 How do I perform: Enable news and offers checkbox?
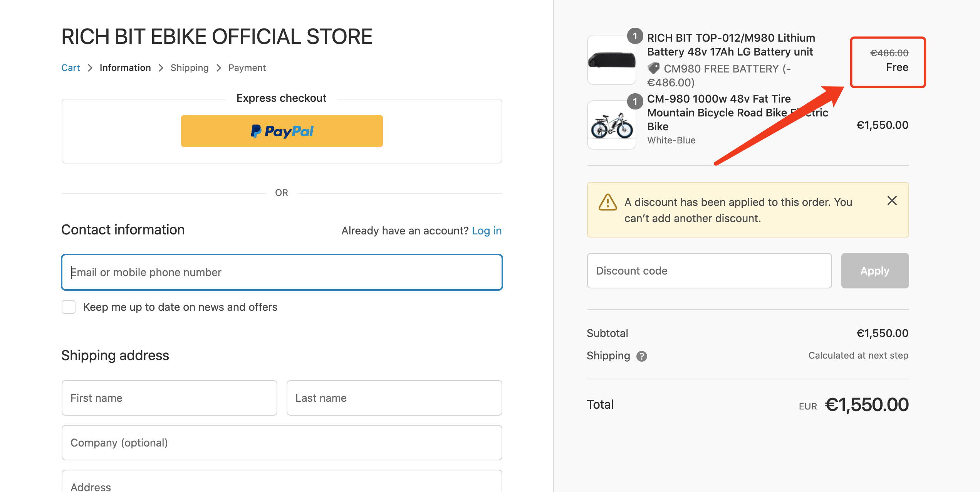(x=69, y=307)
